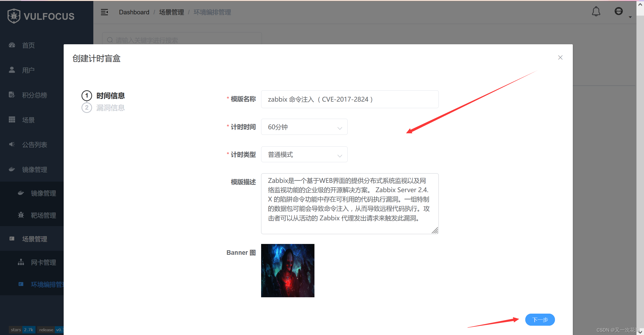This screenshot has height=335, width=644.
Task: Click the Dashboard breadcrumb link
Action: tap(134, 12)
